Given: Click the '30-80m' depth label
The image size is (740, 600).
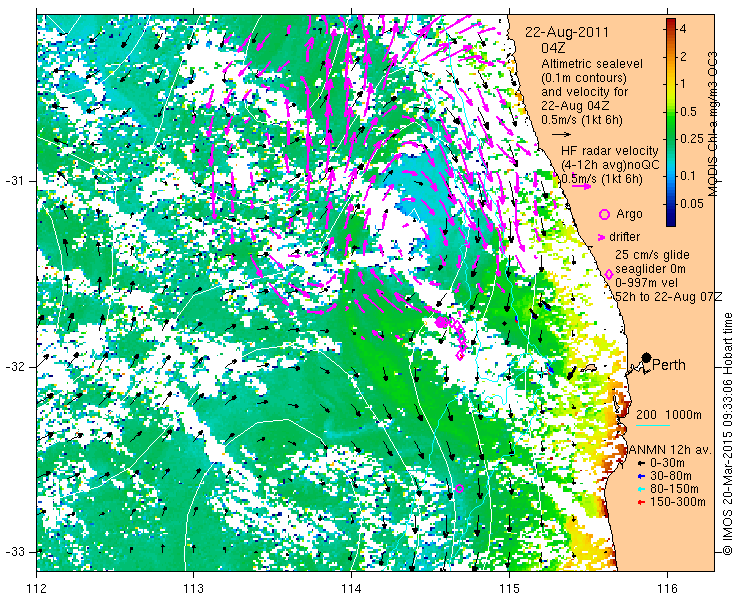Looking at the screenshot, I should [x=671, y=476].
